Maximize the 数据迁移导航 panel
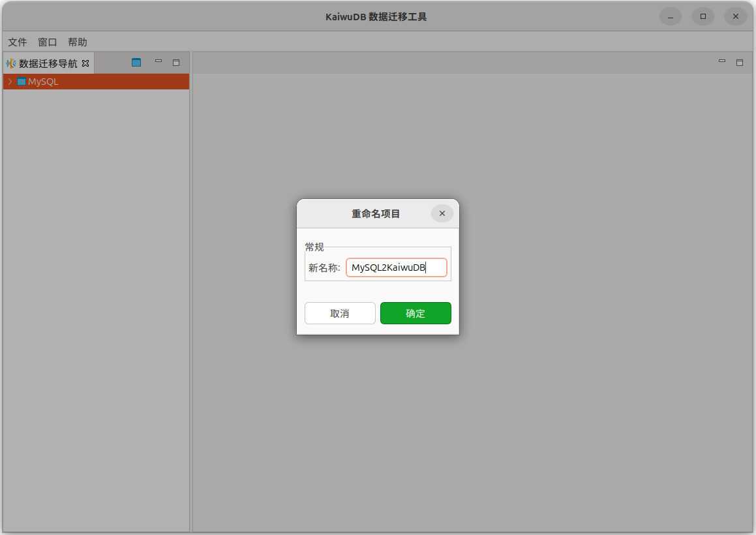The width and height of the screenshot is (756, 535). click(x=175, y=63)
